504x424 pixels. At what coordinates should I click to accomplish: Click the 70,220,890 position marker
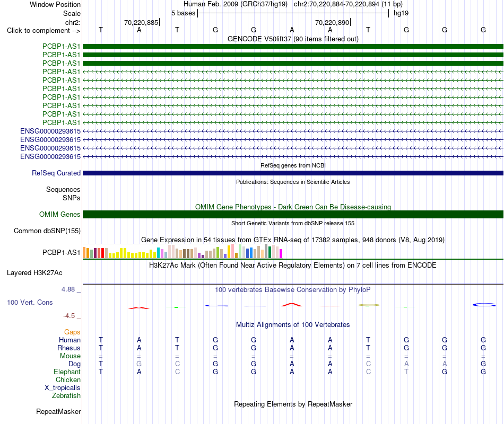332,22
